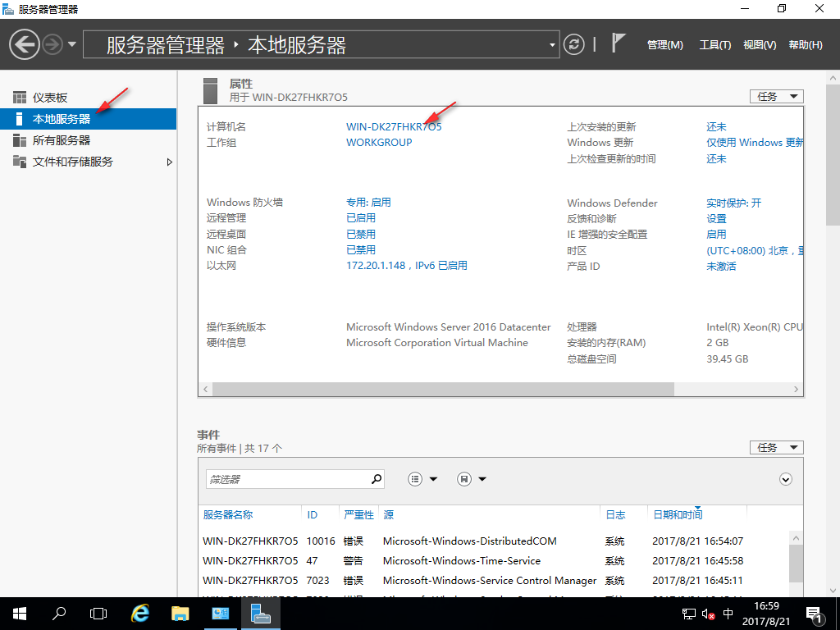Select Service Control Manager 7023 row

pos(493,580)
